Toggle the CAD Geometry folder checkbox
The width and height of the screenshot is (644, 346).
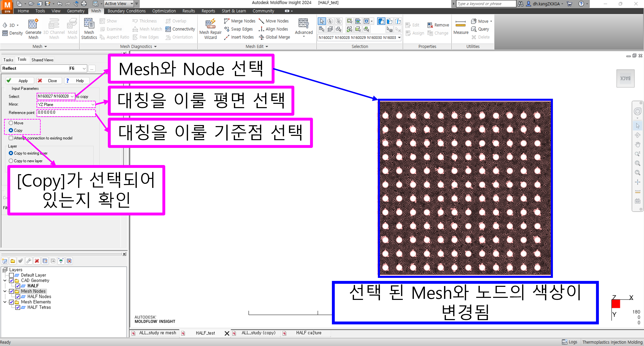pyautogui.click(x=11, y=280)
